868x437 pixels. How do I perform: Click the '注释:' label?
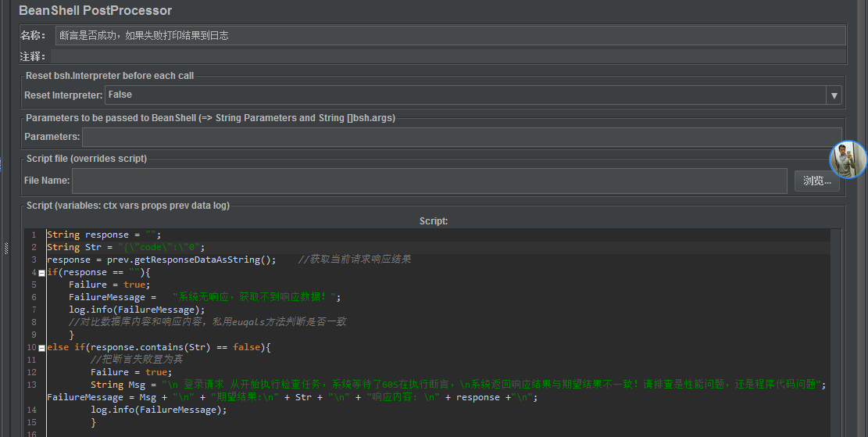click(33, 56)
